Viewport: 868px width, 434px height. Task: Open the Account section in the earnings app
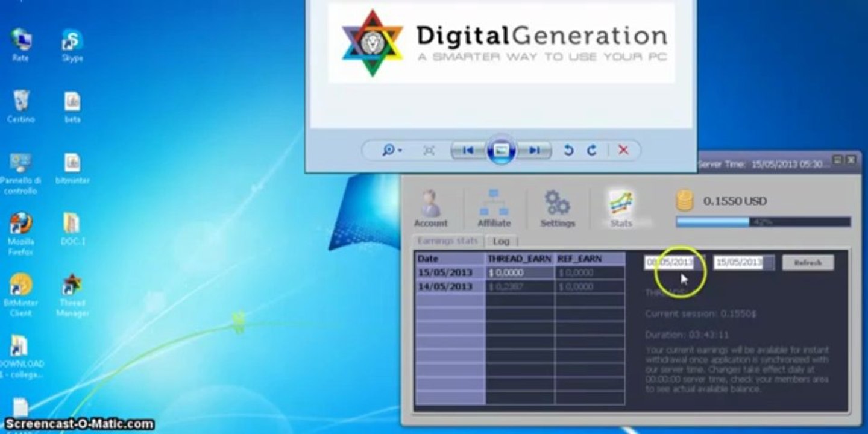pos(430,209)
